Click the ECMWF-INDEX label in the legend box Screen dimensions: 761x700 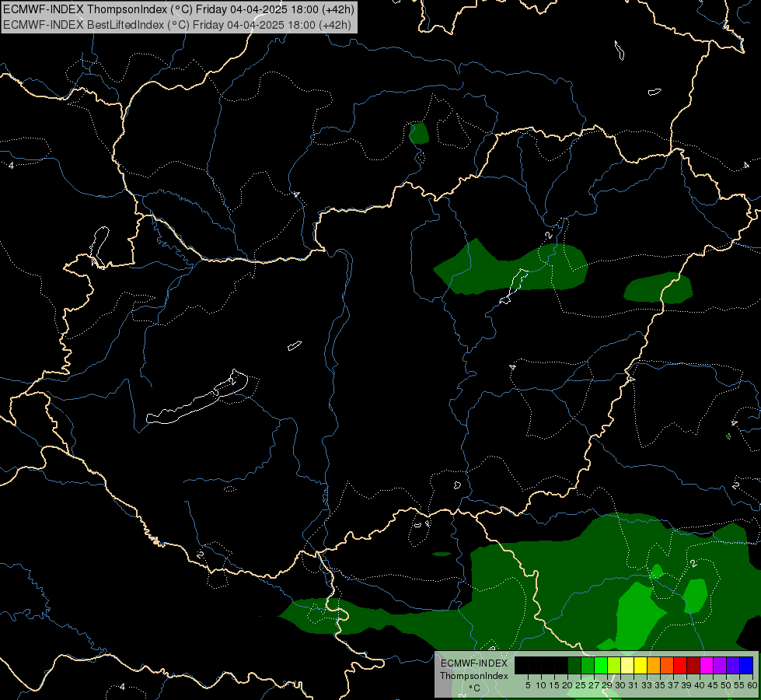coord(474,663)
